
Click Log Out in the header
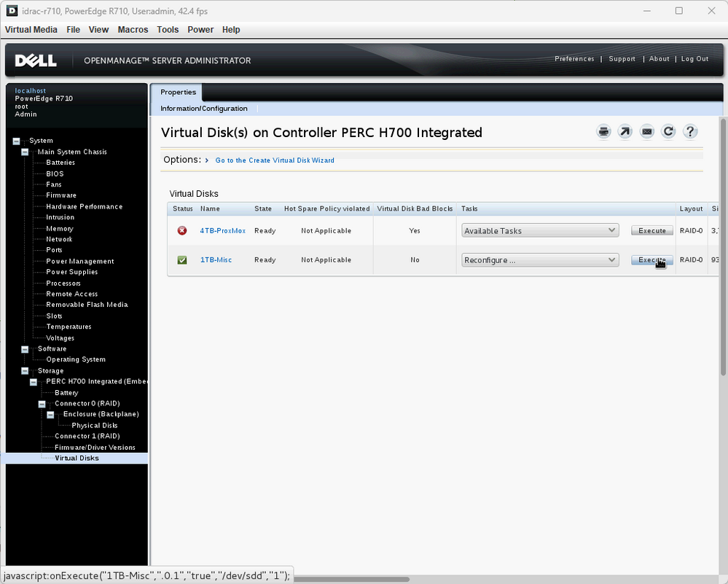694,58
